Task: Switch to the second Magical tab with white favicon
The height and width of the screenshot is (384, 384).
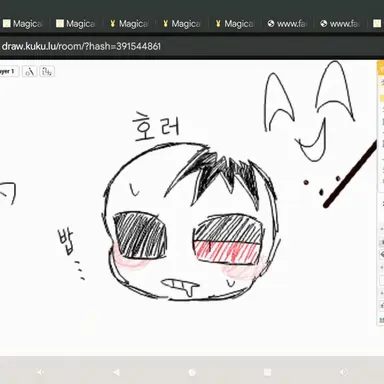Action: coord(76,24)
